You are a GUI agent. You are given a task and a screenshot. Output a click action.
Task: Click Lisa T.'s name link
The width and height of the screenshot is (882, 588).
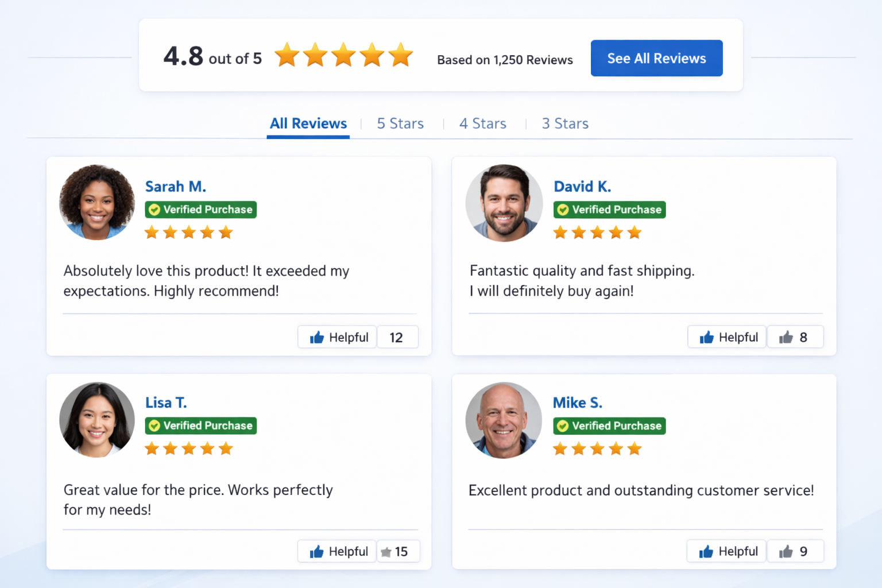[166, 403]
